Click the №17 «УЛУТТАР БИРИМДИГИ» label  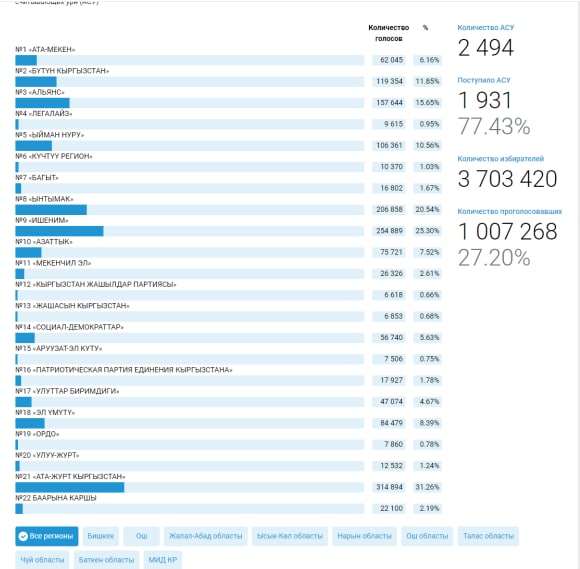point(67,391)
